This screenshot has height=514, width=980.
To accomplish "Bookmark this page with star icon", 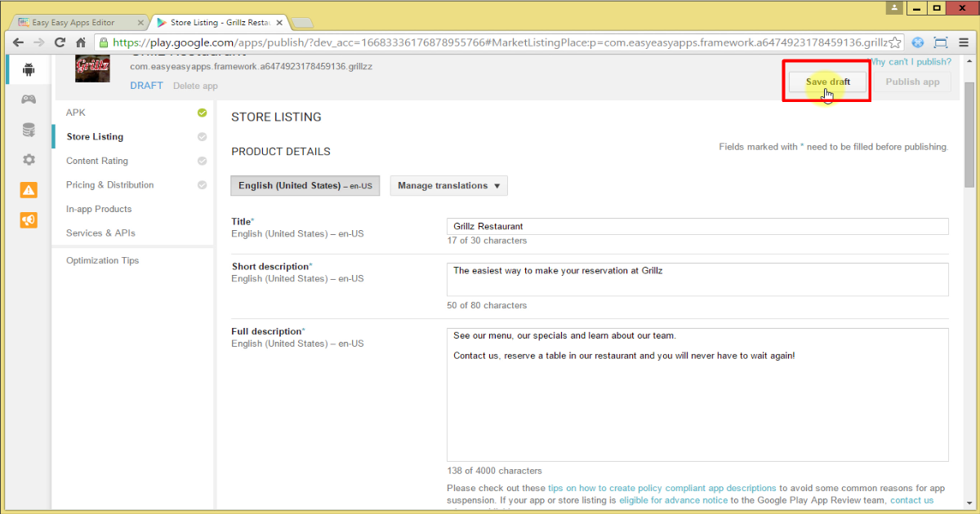I will coord(895,42).
